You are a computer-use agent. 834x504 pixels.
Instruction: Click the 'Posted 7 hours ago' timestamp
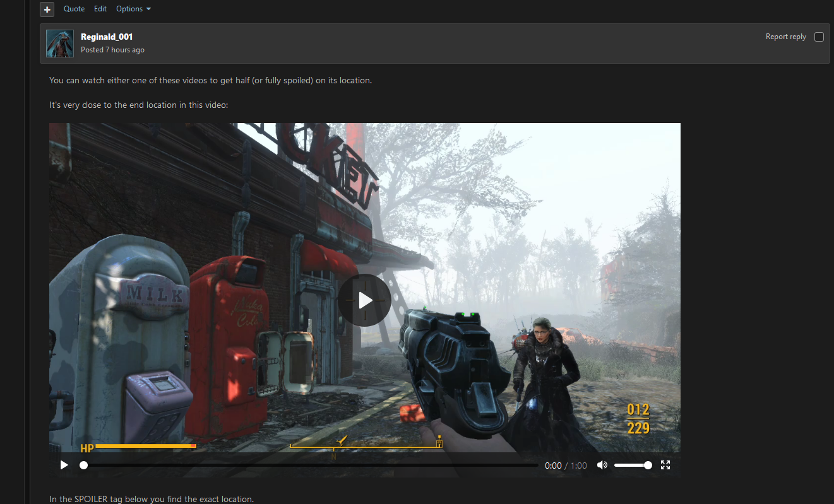click(x=112, y=50)
